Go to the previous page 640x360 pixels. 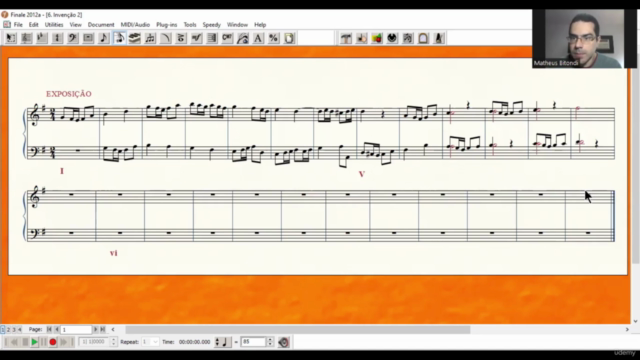coord(57,329)
